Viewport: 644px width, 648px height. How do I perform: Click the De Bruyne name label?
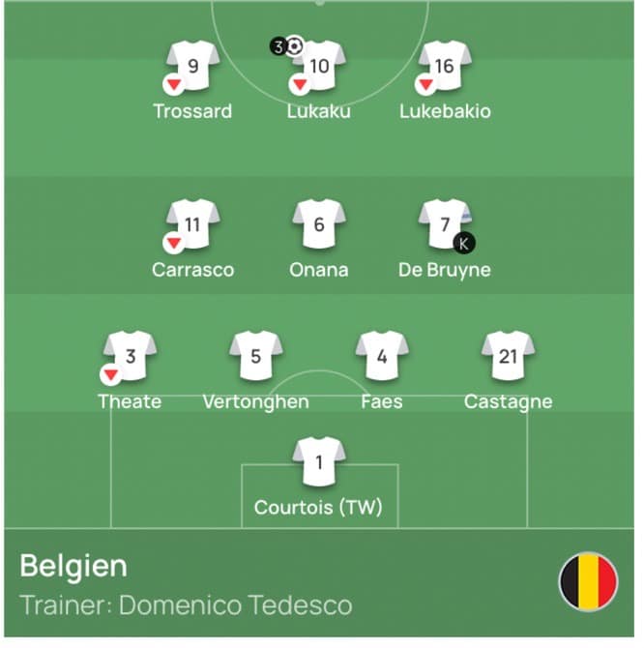click(x=445, y=270)
